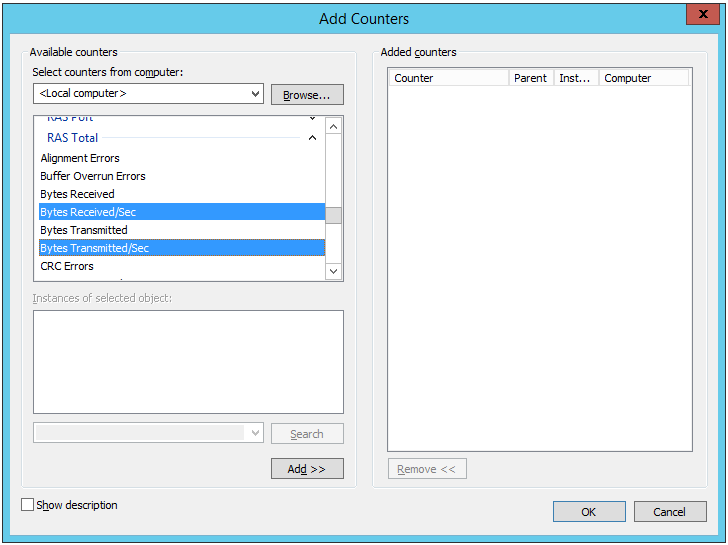Click the Parent column header
Screen dimensions: 728x545
point(532,78)
